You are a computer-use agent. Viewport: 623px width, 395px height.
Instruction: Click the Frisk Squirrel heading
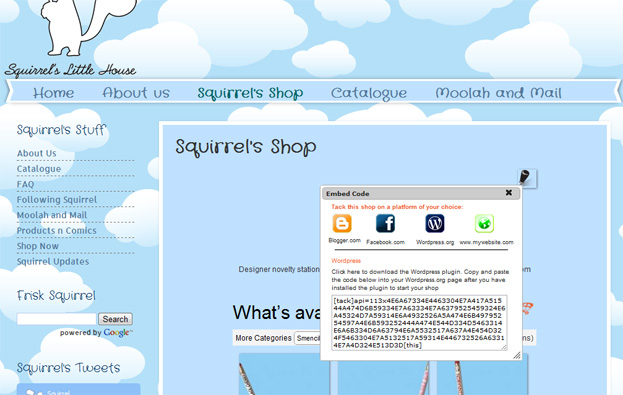[56, 296]
